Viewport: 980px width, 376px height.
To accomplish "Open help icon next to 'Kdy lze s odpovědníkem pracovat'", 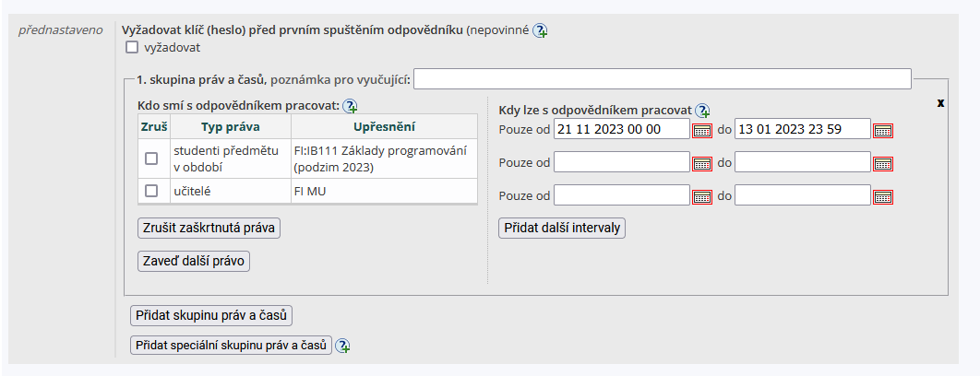I will point(702,110).
